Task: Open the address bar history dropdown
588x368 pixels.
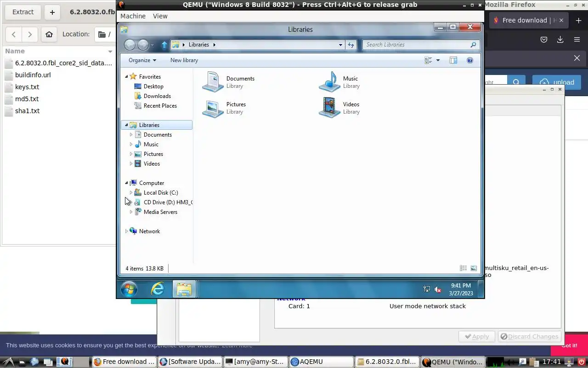Action: [x=340, y=45]
